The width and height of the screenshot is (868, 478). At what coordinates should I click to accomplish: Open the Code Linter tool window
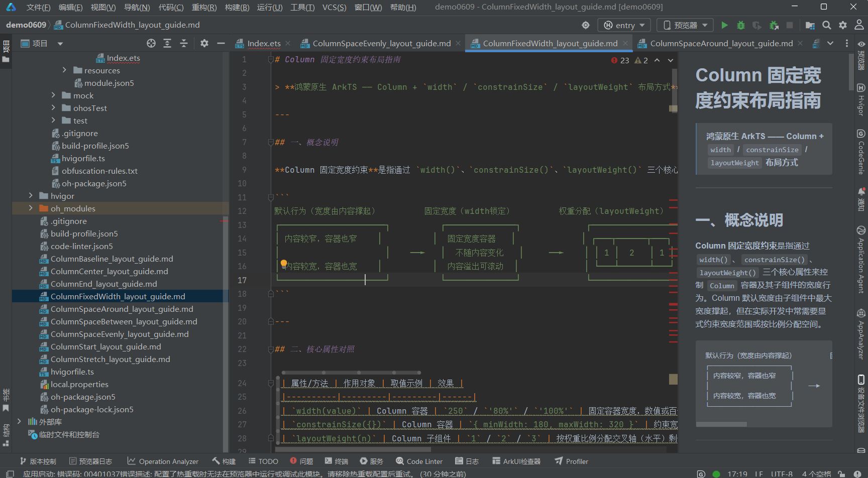pos(419,461)
